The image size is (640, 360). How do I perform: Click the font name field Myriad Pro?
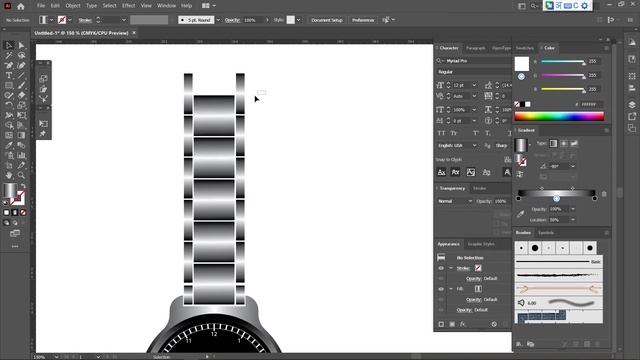point(477,61)
